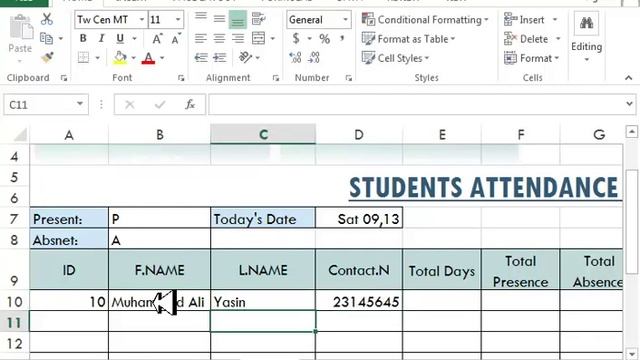Open Font dialog launcher
640x360 pixels.
tap(181, 78)
